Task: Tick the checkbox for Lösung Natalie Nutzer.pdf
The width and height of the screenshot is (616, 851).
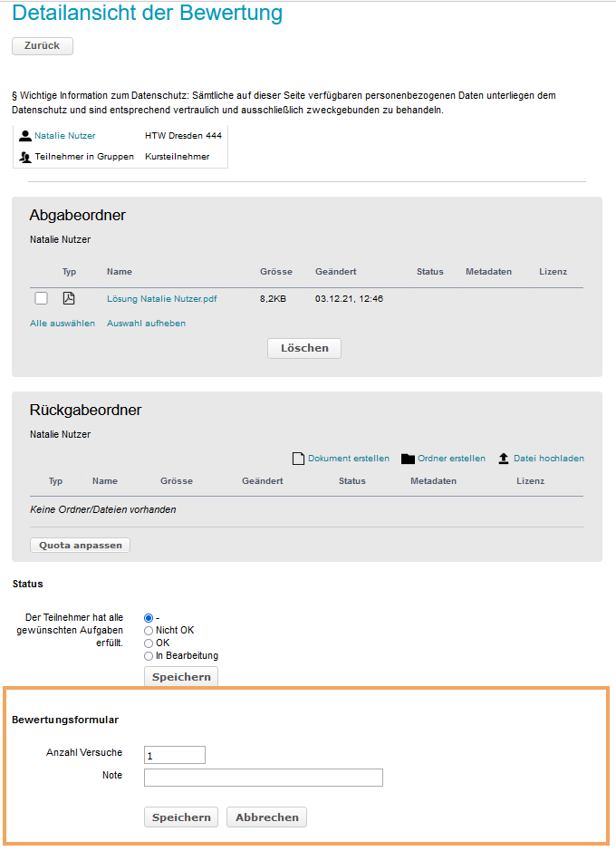Action: [41, 298]
